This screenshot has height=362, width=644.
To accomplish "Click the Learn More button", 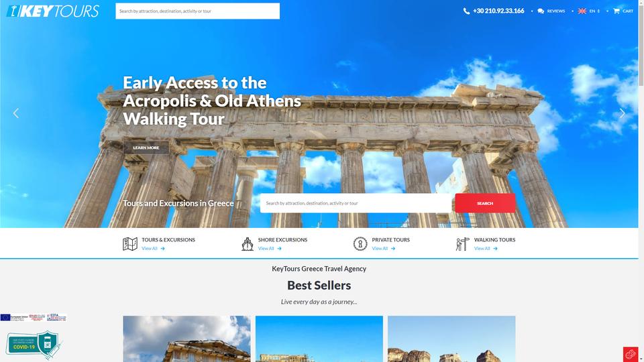I will 146,147.
